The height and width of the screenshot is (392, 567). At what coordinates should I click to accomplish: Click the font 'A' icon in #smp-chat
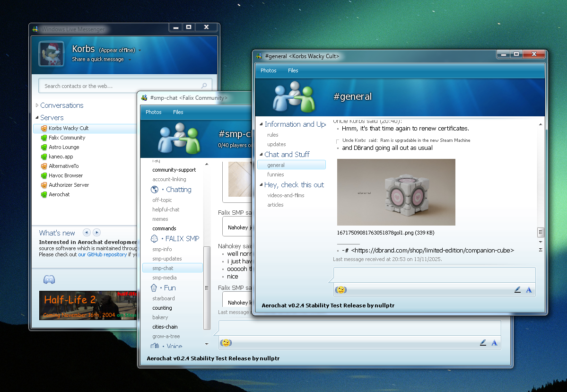[494, 343]
